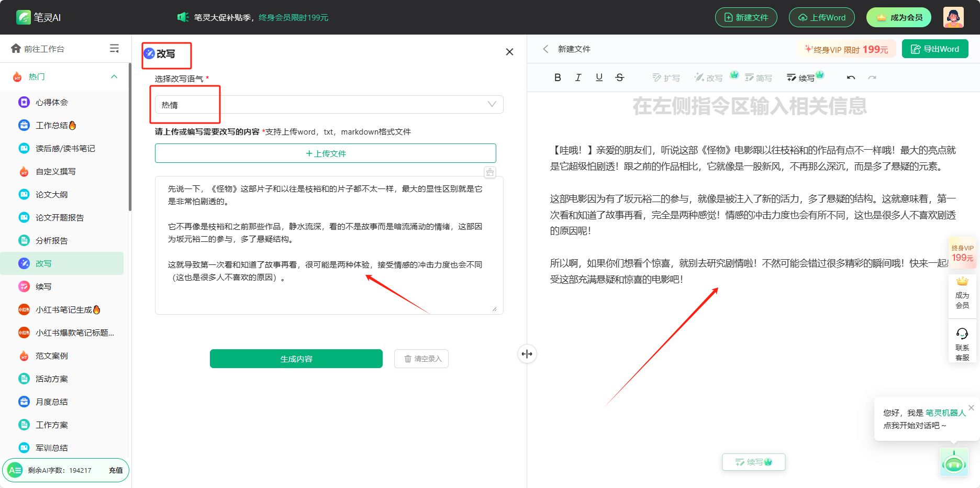
Task: Open the 笔灵机器人 chat robot icon
Action: (x=954, y=462)
